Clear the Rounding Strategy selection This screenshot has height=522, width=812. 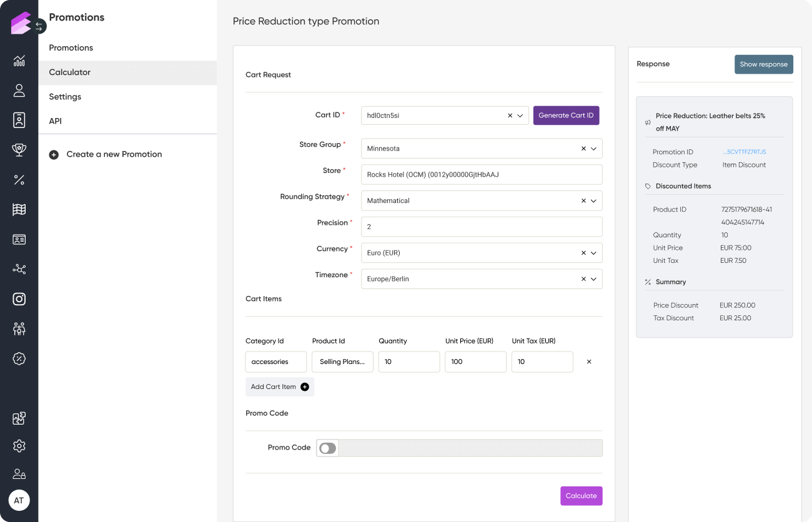click(x=583, y=201)
